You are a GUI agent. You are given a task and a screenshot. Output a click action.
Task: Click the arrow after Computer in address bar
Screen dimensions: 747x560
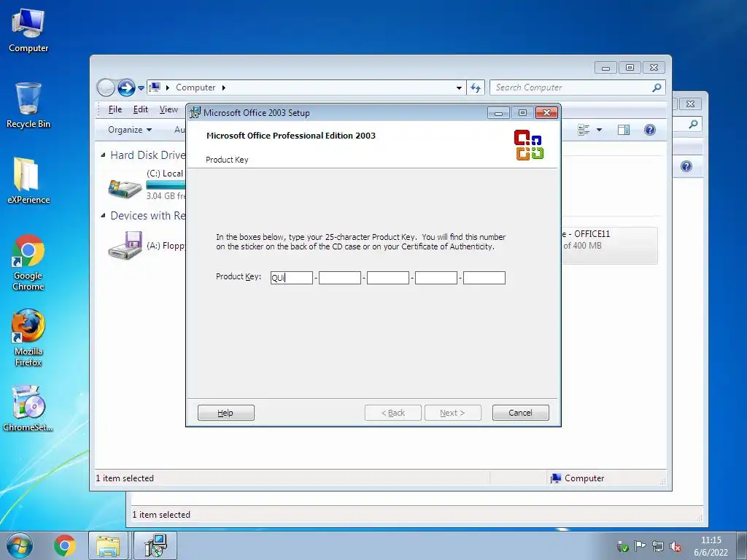coord(223,87)
